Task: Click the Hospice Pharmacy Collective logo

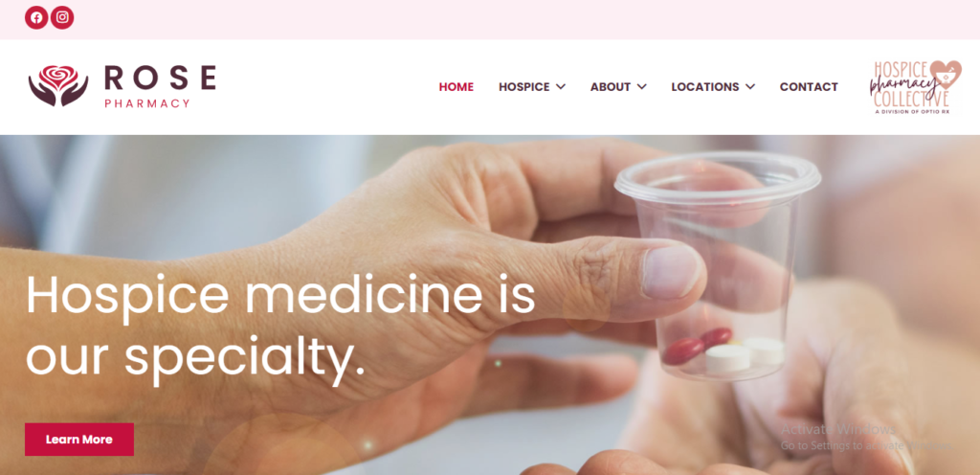Action: pyautogui.click(x=916, y=87)
